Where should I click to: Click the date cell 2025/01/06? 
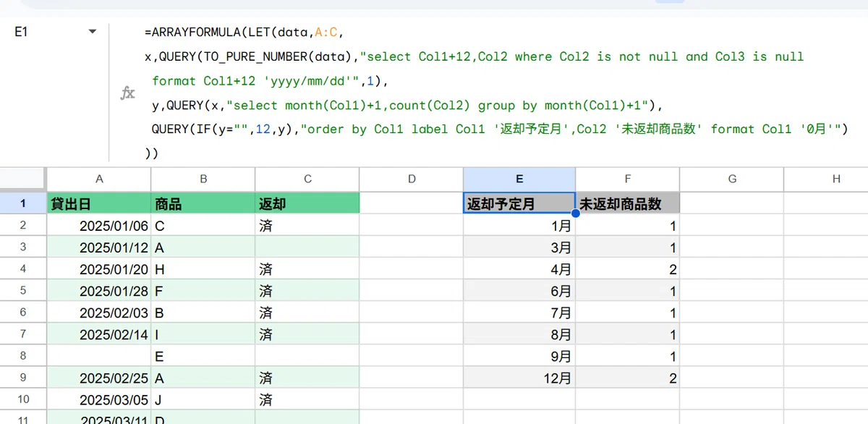[x=99, y=225]
